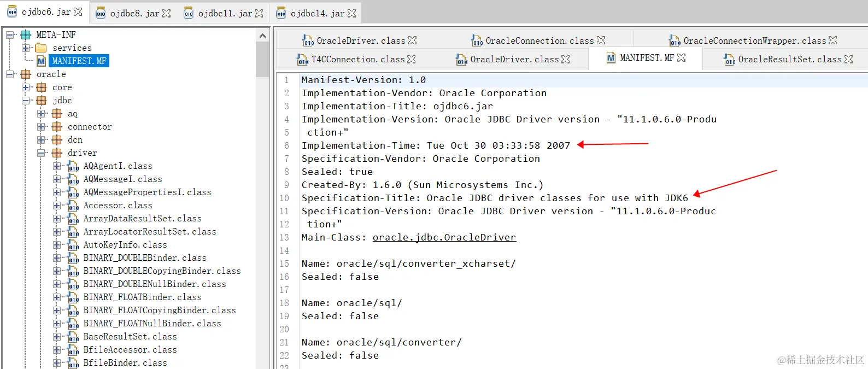Click the AutoKeyInfo.class file icon
Screen dimensions: 868x369
pos(73,245)
